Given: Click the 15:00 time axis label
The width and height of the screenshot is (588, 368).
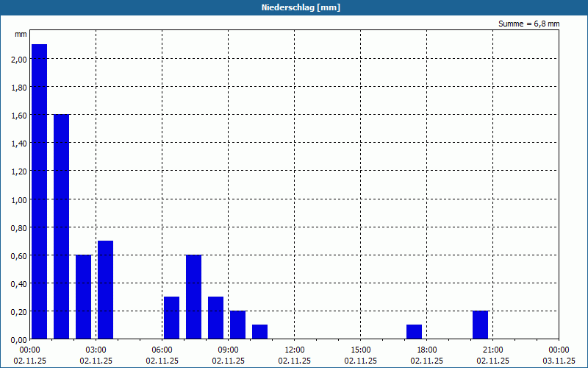Looking at the screenshot, I should [361, 350].
